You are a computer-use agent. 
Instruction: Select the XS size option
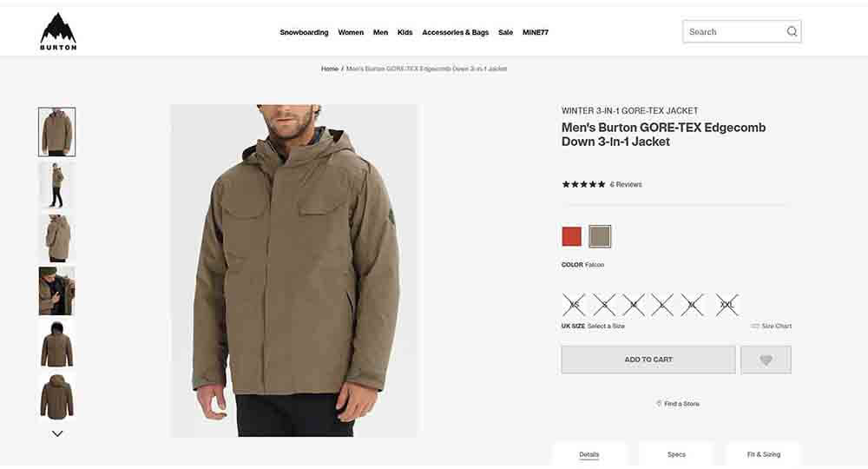coord(574,305)
